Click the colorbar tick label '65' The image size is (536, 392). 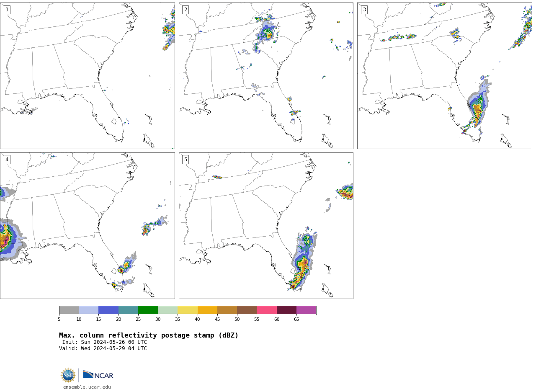click(x=296, y=319)
